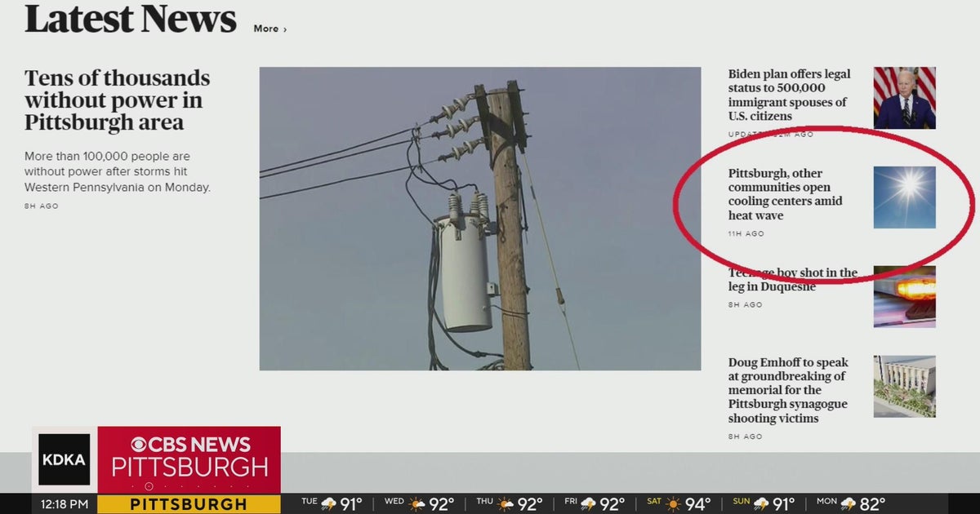Click the Biden podium thumbnail
Image resolution: width=980 pixels, height=514 pixels.
pyautogui.click(x=905, y=98)
